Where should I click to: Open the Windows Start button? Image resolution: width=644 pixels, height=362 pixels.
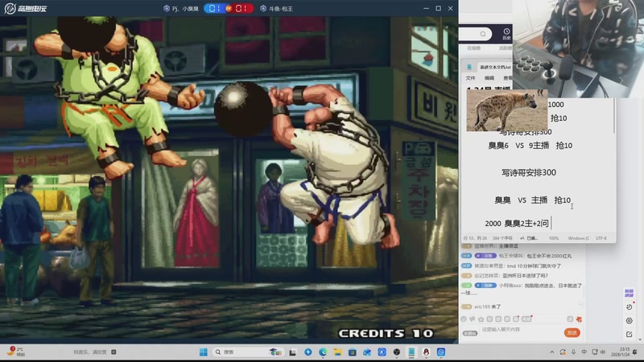coord(204,352)
